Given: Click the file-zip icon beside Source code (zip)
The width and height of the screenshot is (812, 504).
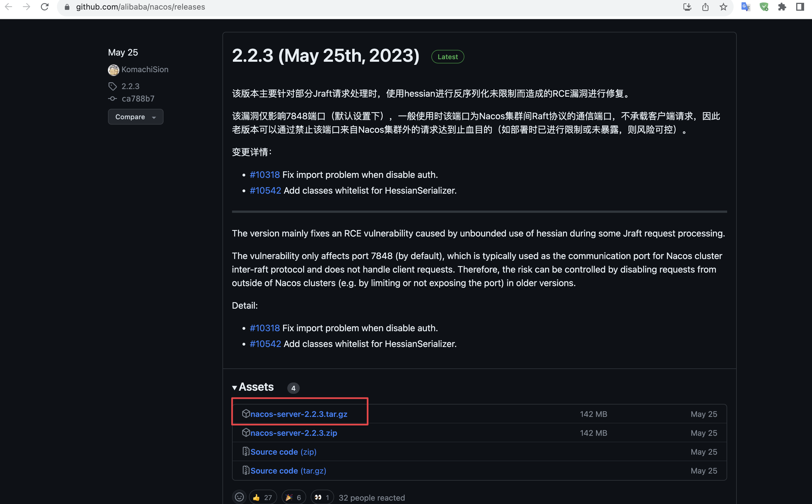Looking at the screenshot, I should pos(246,452).
